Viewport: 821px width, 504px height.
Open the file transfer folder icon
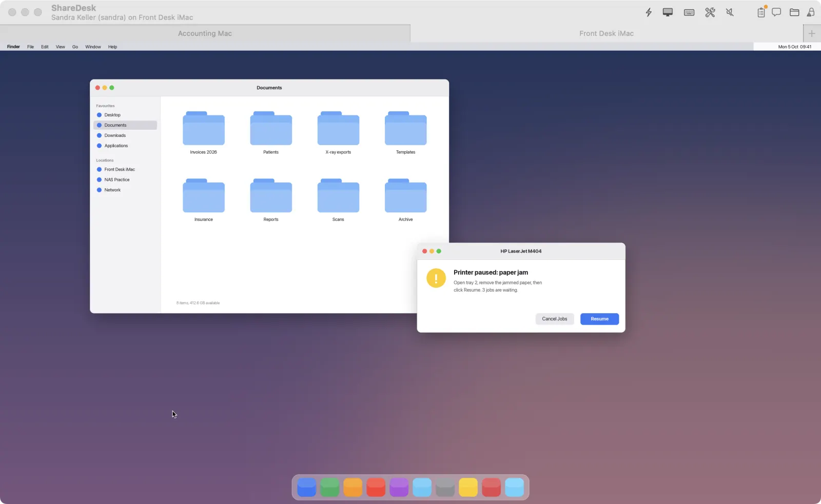tap(794, 12)
